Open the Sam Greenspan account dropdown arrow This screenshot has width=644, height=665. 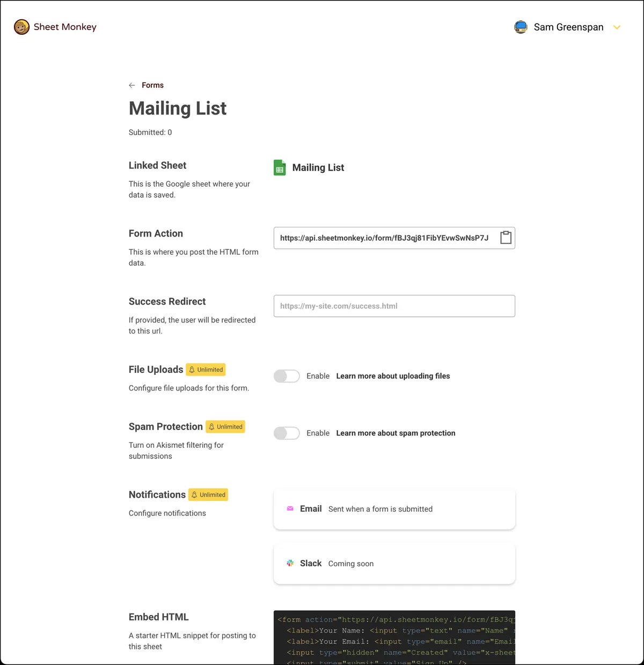(x=617, y=27)
